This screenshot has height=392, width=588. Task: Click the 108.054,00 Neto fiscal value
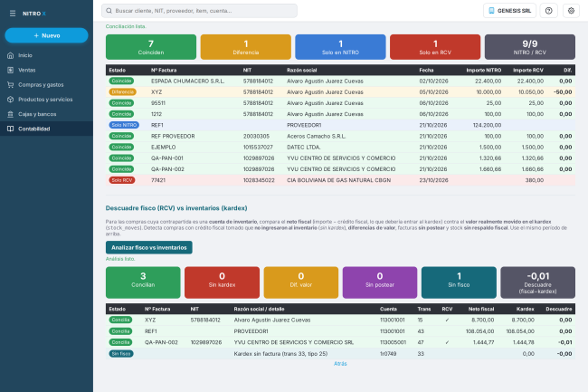479,331
